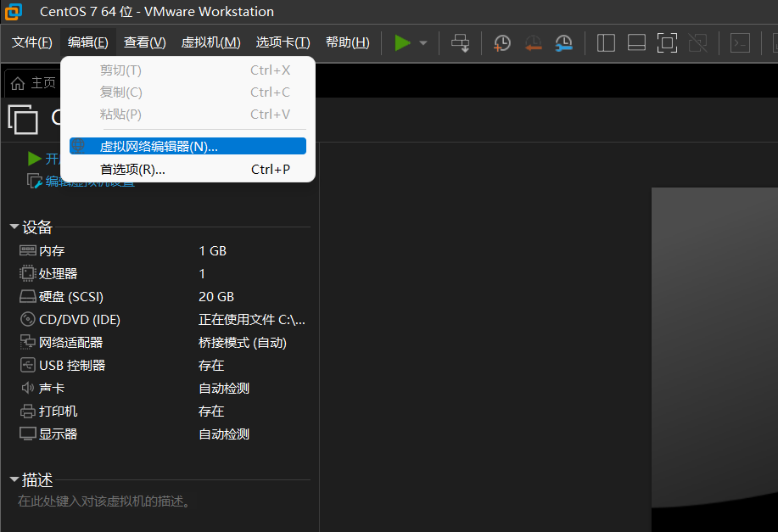Select the 显示器 device row
778x532 pixels.
click(x=163, y=434)
